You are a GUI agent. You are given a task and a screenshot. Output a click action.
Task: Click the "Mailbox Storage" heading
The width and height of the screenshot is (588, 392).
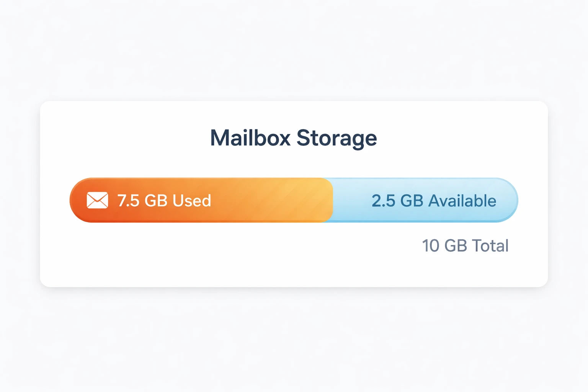(x=294, y=138)
